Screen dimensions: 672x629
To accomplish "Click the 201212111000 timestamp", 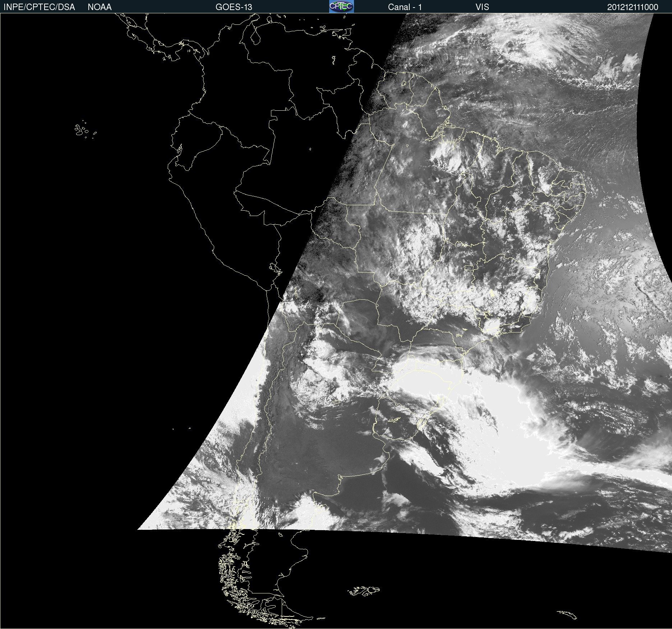I will 633,7.
